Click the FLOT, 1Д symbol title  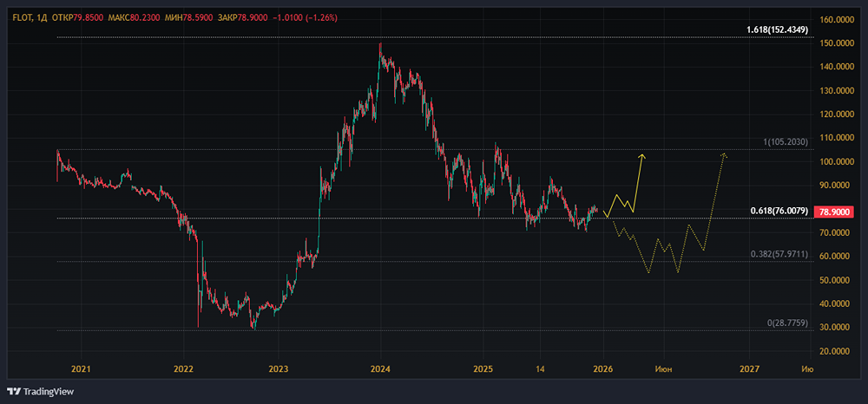tap(29, 17)
